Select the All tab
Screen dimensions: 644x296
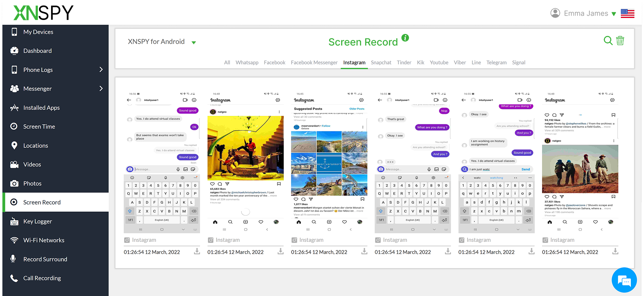(227, 63)
